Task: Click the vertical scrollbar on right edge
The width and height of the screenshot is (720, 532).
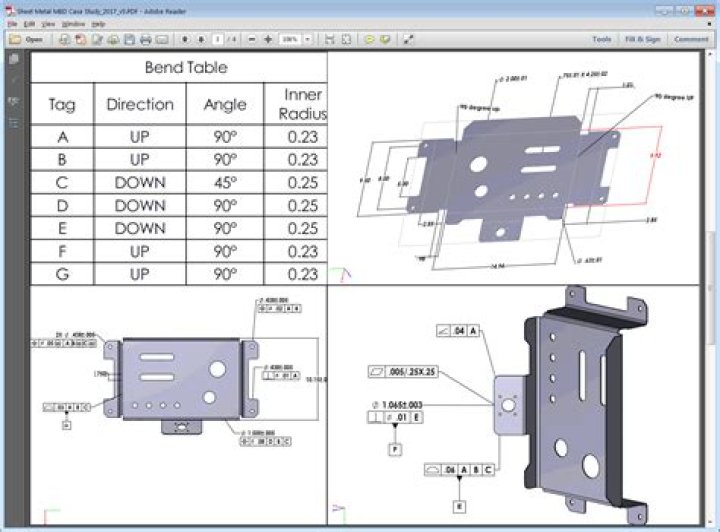Action: click(710, 287)
